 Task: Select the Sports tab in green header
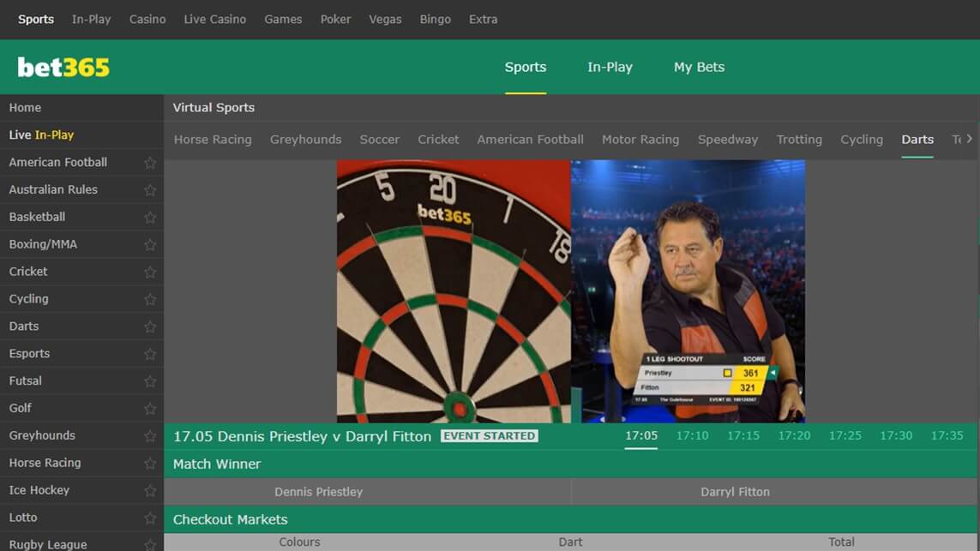coord(526,67)
